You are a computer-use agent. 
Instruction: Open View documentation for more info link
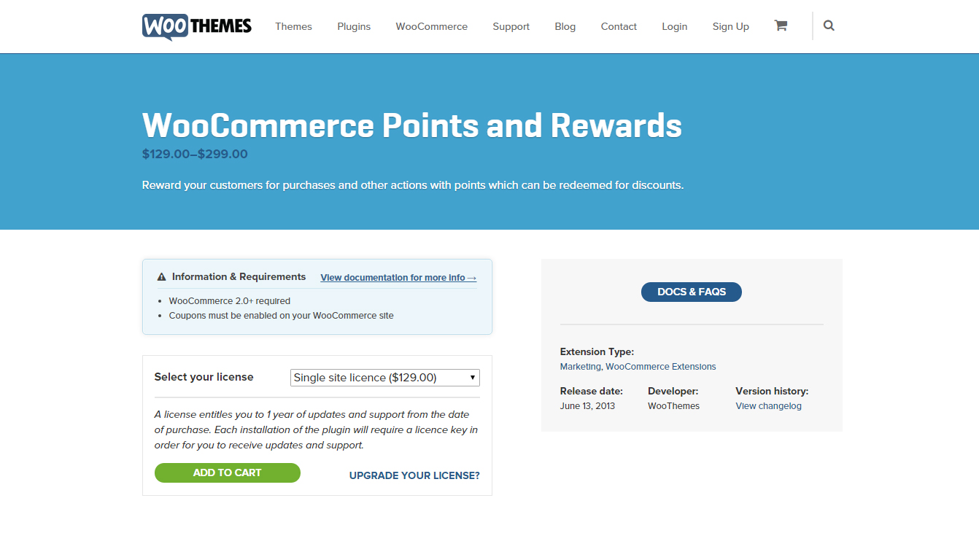coord(398,278)
